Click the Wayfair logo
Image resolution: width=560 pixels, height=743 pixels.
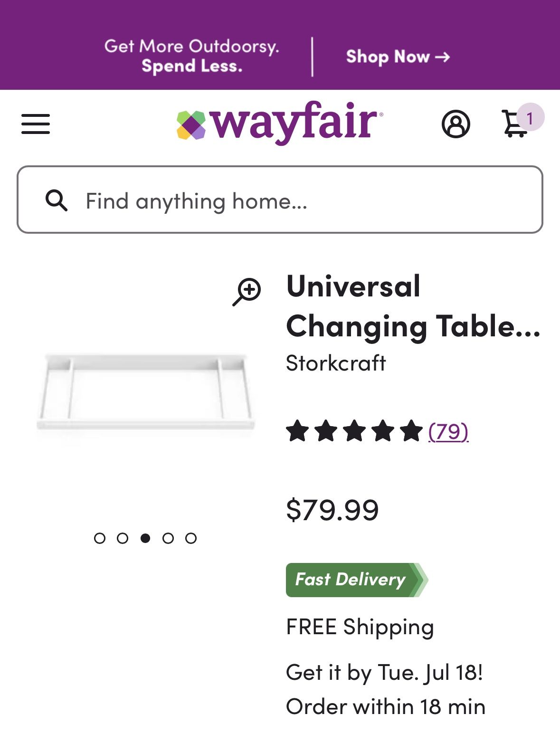279,123
